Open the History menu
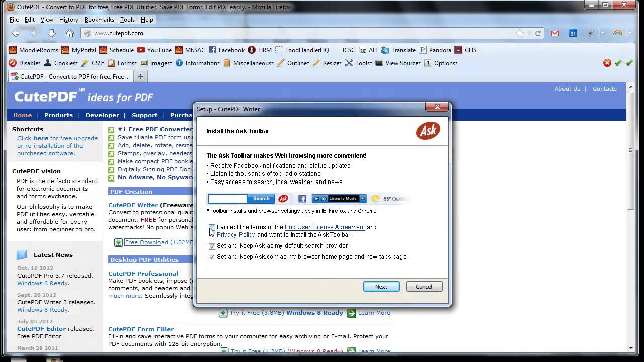 coord(69,20)
